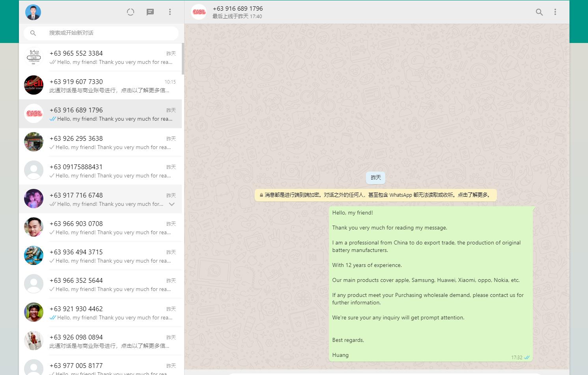This screenshot has height=375, width=588.
Task: Click avatar of +63 921 930 4462 chat
Action: pos(34,313)
